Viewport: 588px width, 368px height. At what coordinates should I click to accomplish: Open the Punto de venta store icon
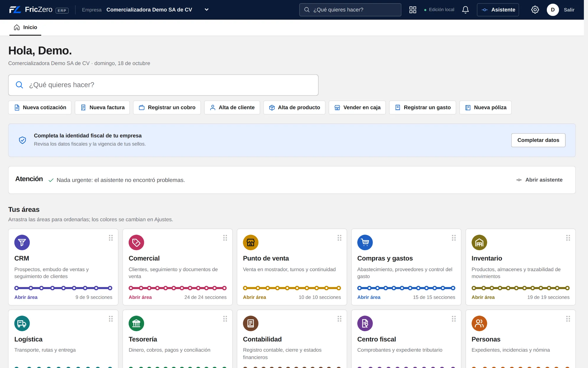tap(251, 243)
